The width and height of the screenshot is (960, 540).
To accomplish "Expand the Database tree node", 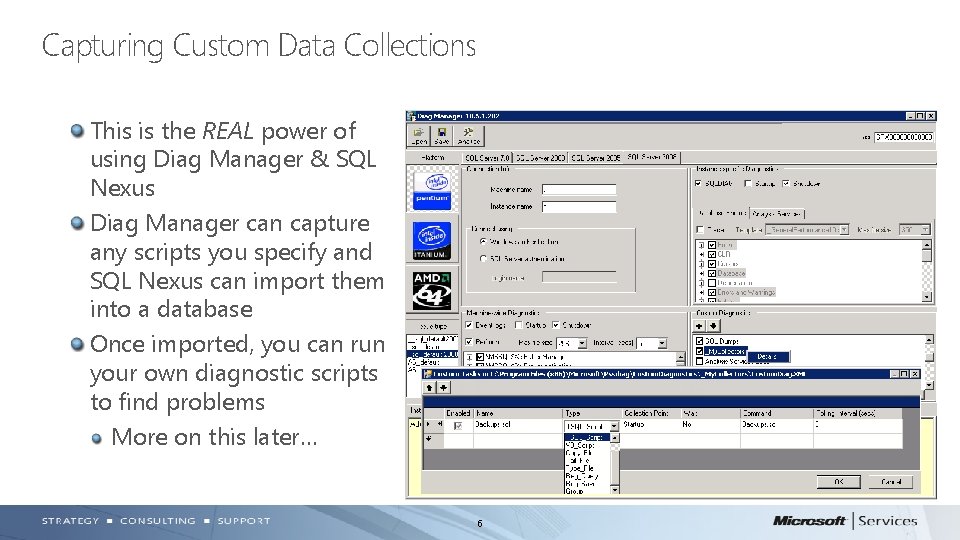I will pyautogui.click(x=702, y=273).
